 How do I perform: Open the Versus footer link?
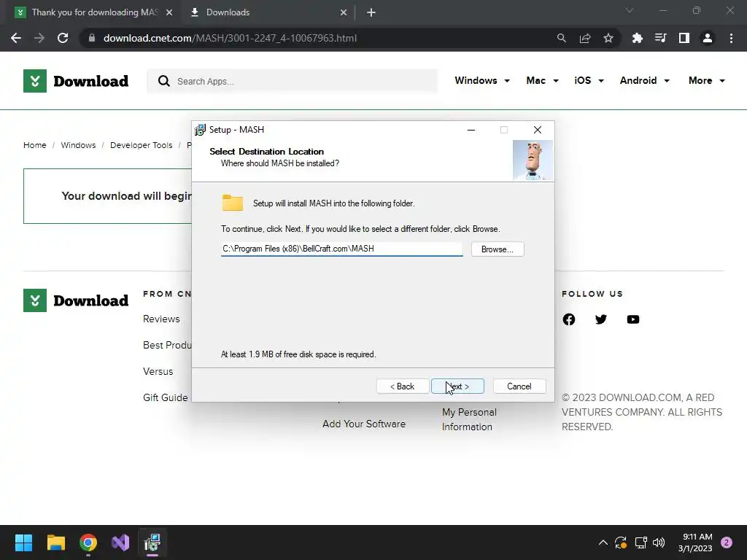pyautogui.click(x=158, y=371)
